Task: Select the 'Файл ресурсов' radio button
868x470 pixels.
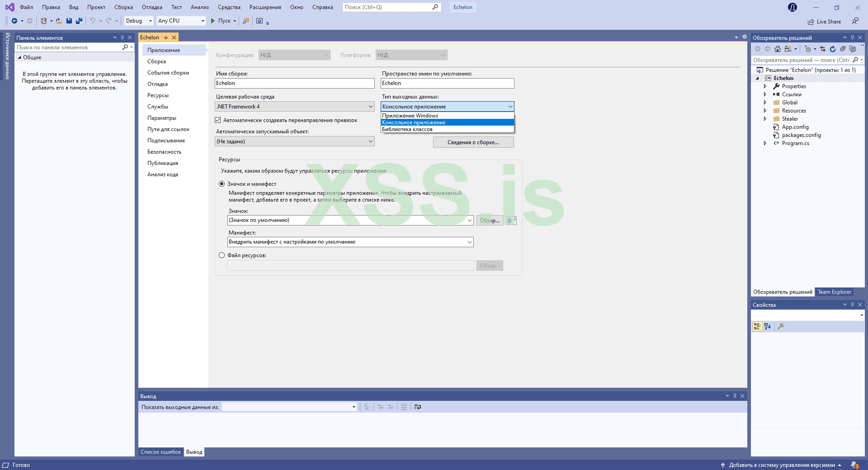Action: pyautogui.click(x=222, y=255)
